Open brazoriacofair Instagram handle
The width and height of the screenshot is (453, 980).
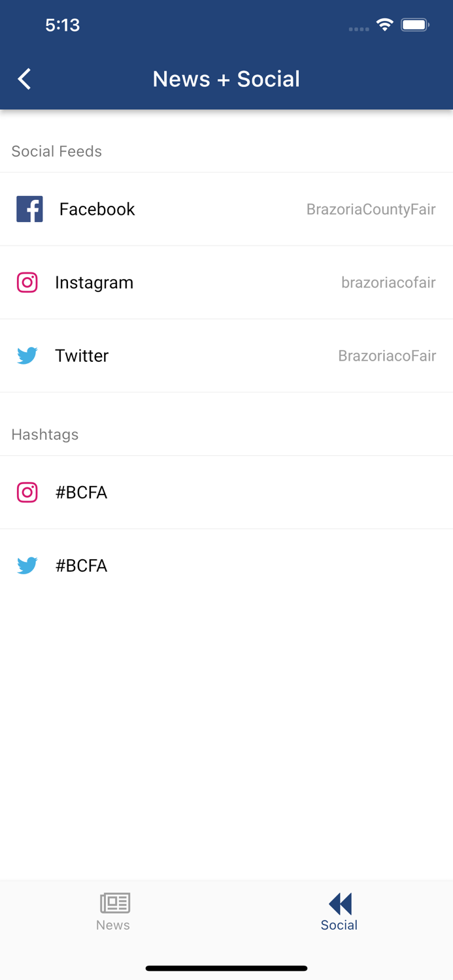388,282
